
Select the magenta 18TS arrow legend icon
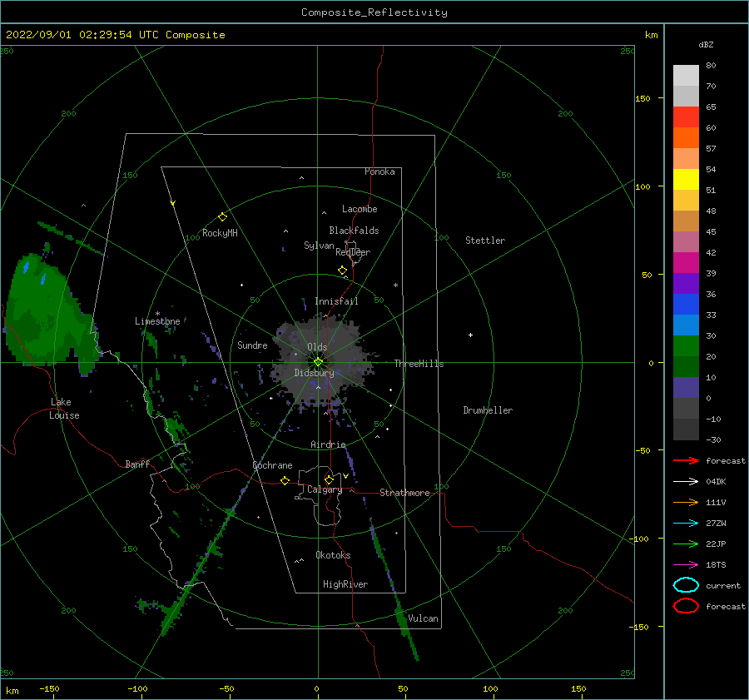tap(686, 565)
